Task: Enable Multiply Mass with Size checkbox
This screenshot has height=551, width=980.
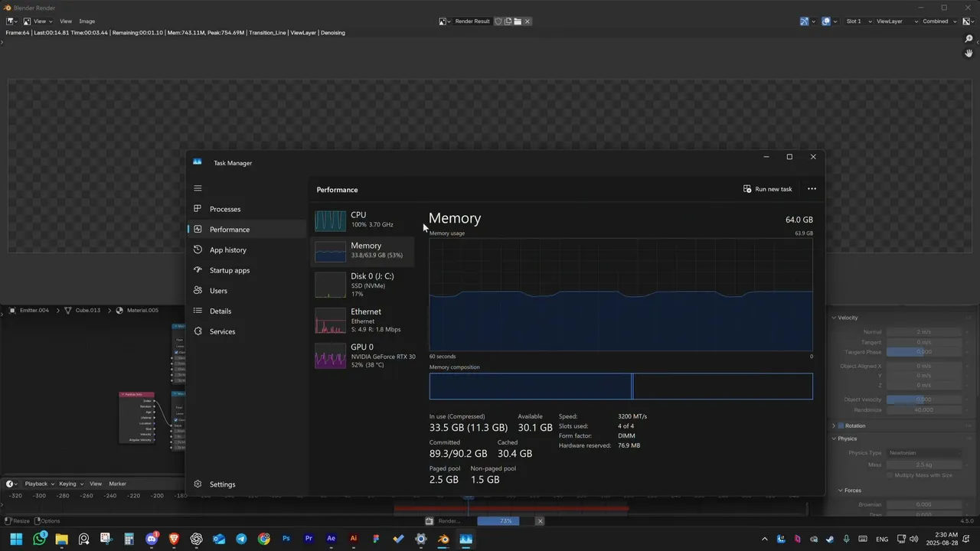Action: point(890,475)
